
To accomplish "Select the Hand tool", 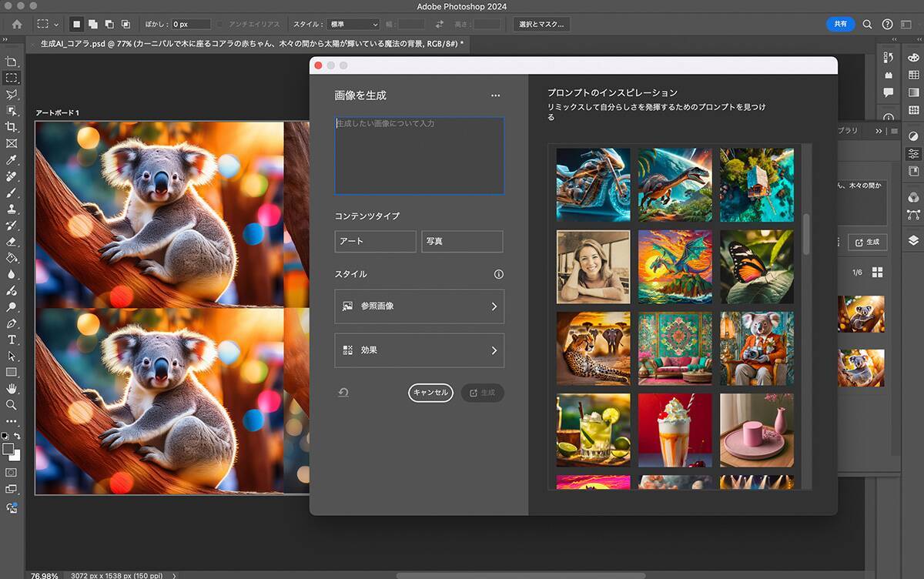I will (12, 388).
